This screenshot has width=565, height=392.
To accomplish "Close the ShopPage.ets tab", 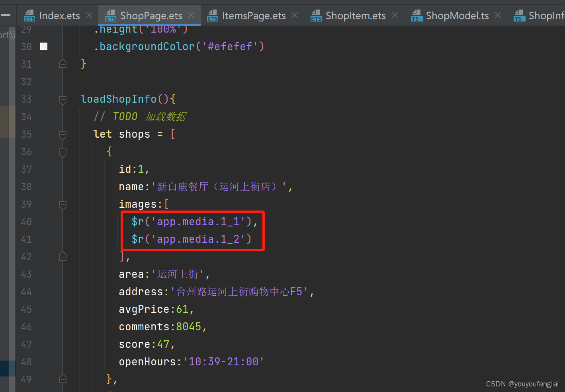I will pos(191,15).
